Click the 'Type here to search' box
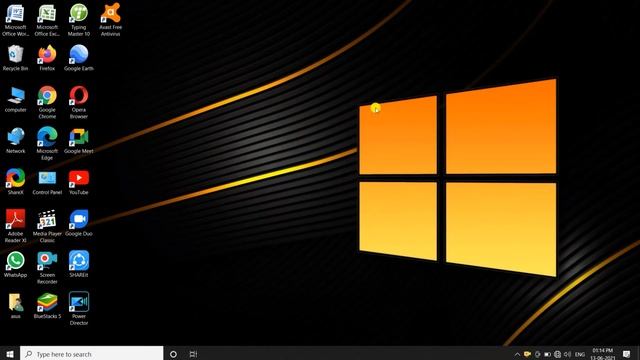 point(92,354)
